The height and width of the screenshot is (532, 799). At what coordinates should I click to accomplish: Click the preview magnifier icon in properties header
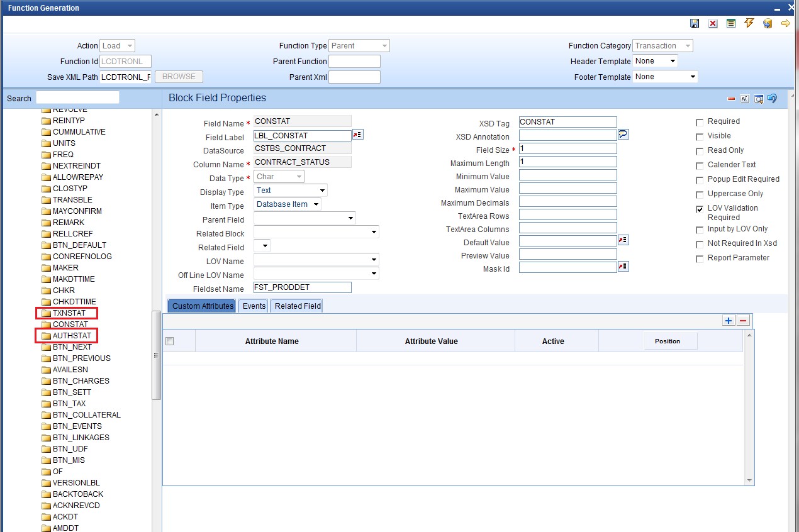[759, 99]
